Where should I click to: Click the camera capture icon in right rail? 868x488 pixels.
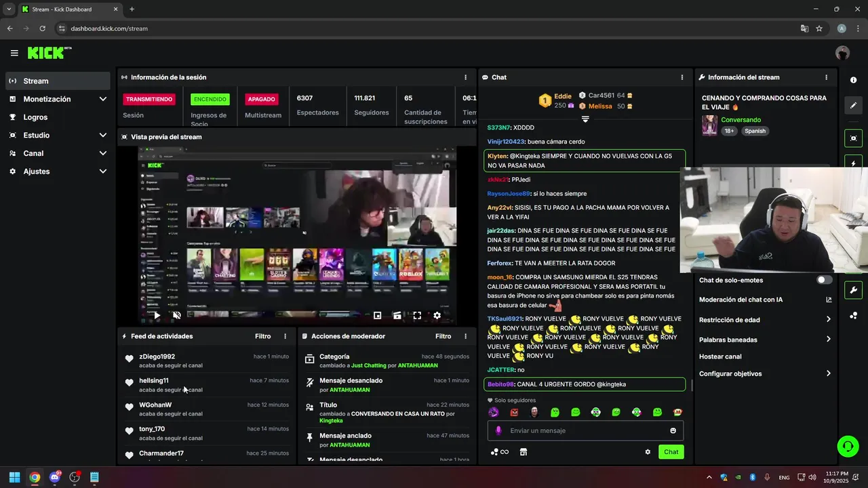point(853,138)
